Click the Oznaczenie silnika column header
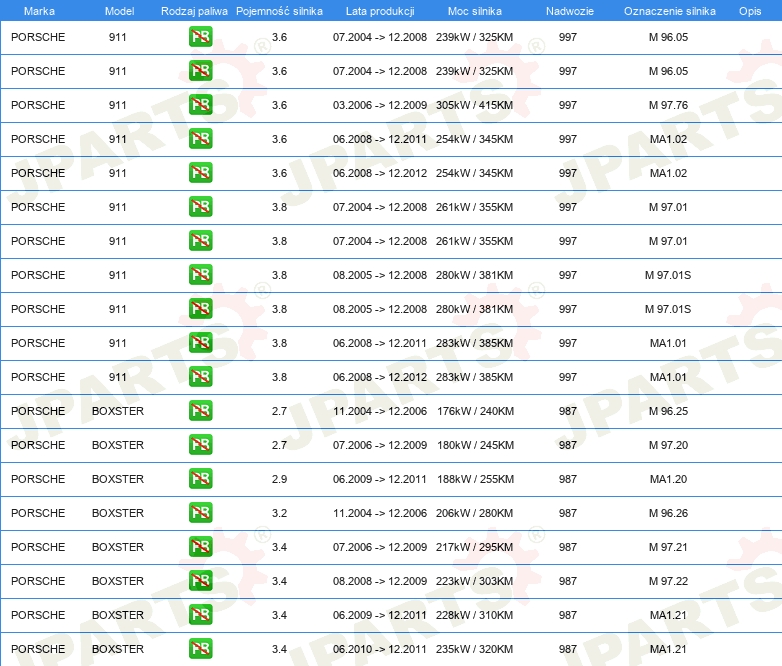Screen dimensions: 782x666 [x=669, y=10]
